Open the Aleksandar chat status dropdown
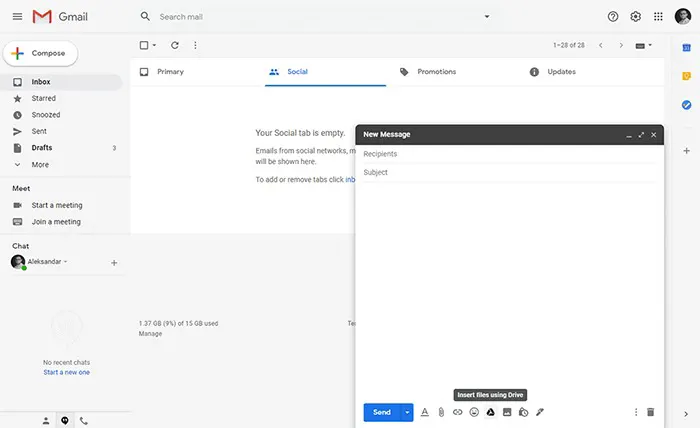700x428 pixels. tap(65, 262)
